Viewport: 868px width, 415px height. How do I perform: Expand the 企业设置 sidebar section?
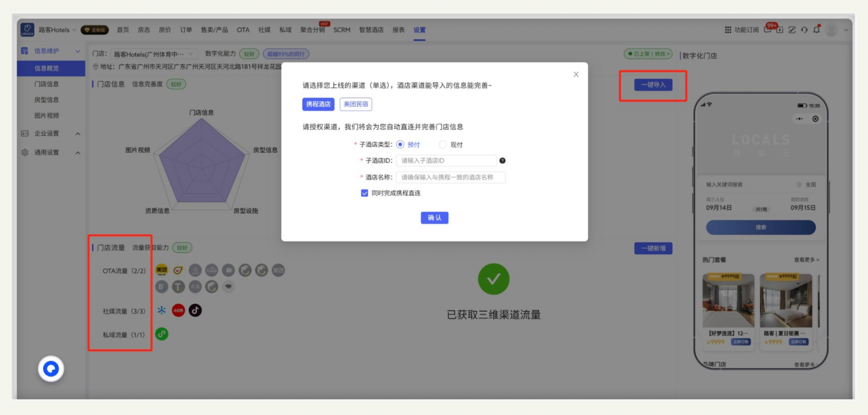coord(77,133)
